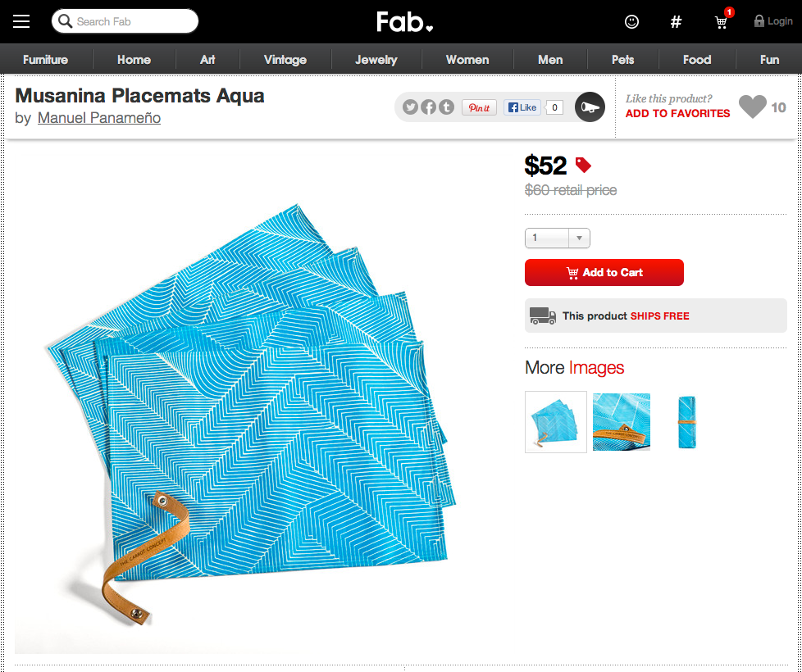Open Manuel Panameño designer link
This screenshot has height=672, width=802.
tap(99, 118)
